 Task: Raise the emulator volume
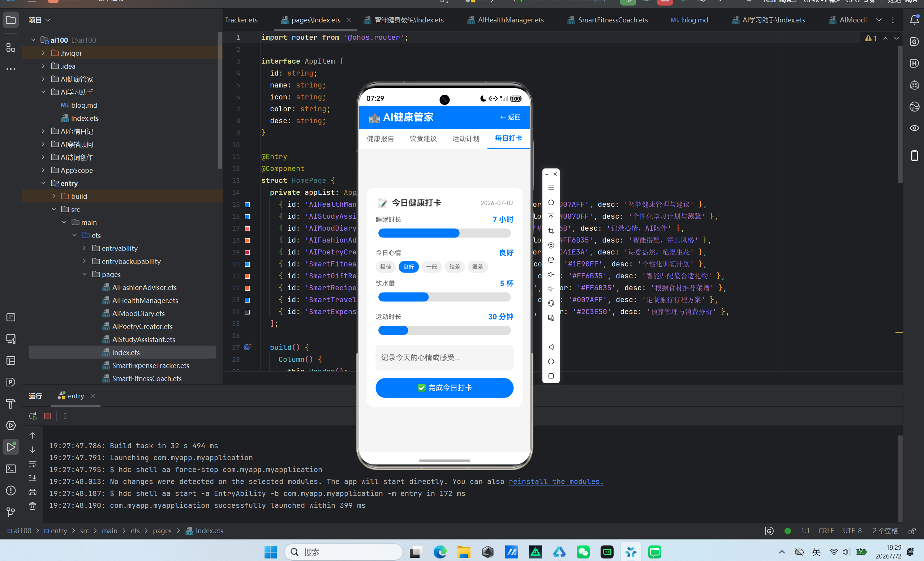coord(551,274)
